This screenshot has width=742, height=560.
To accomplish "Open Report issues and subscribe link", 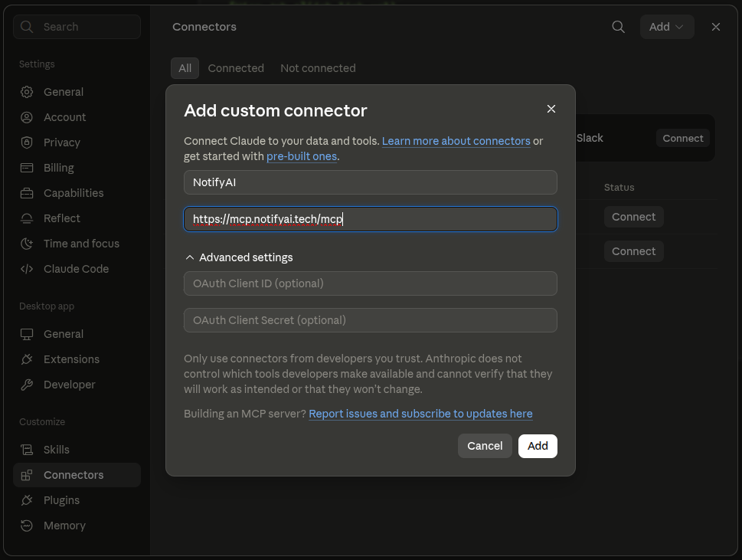I will pos(420,414).
